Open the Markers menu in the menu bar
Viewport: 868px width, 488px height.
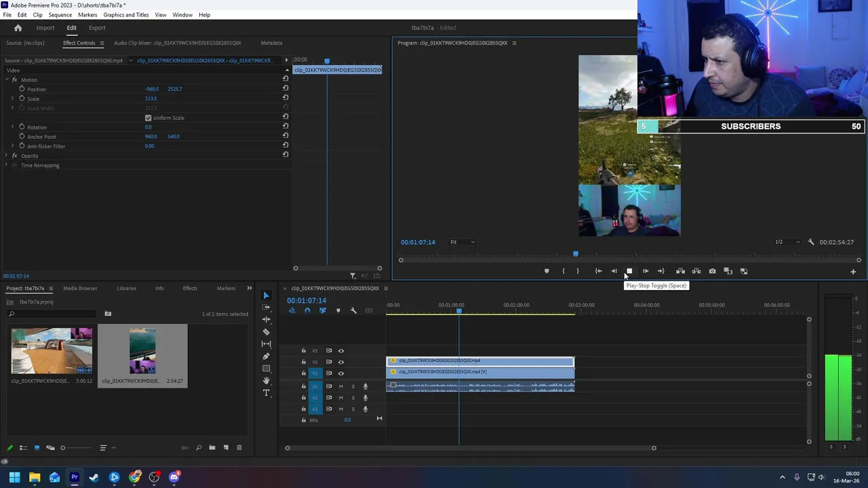pyautogui.click(x=87, y=15)
